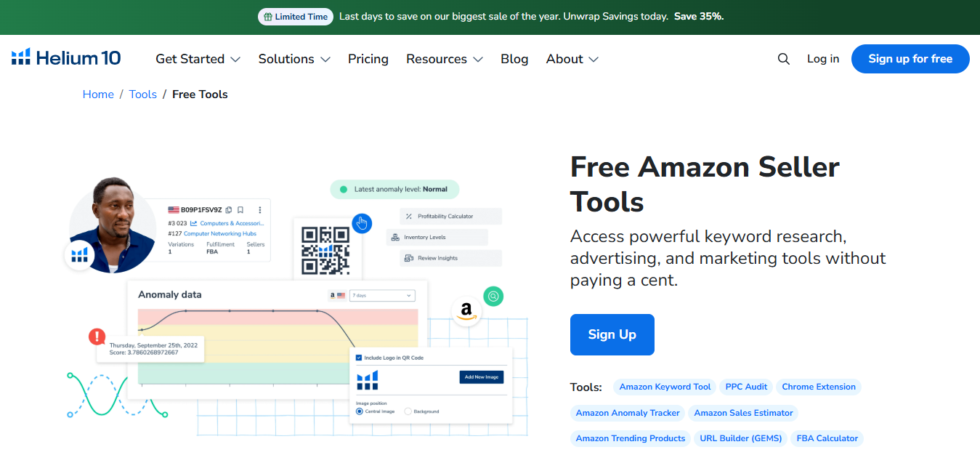980x471 pixels.
Task: Open search via the magnifying glass icon
Action: (783, 59)
